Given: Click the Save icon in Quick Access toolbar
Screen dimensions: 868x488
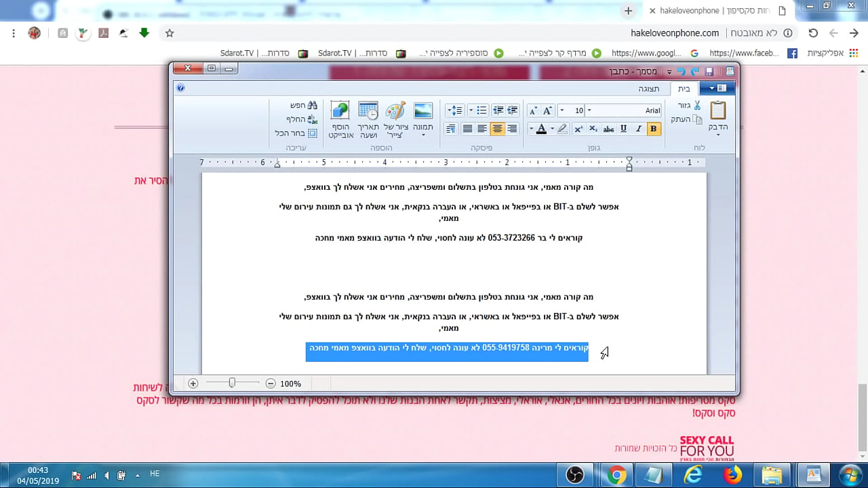Looking at the screenshot, I should [x=709, y=71].
